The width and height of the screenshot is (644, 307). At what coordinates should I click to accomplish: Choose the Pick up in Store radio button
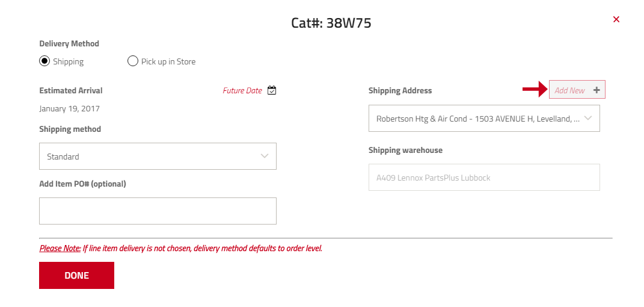click(x=133, y=61)
